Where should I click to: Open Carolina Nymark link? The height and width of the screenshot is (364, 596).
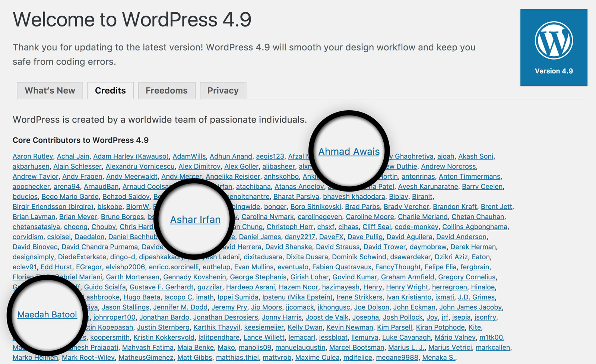(267, 217)
